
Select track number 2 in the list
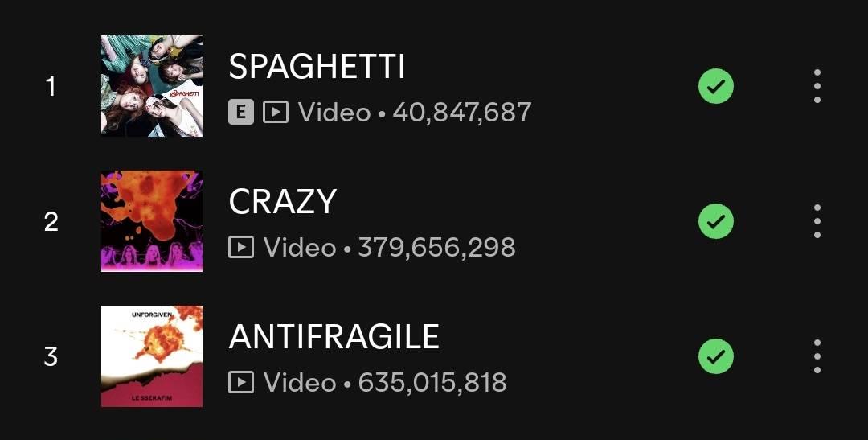(x=51, y=221)
